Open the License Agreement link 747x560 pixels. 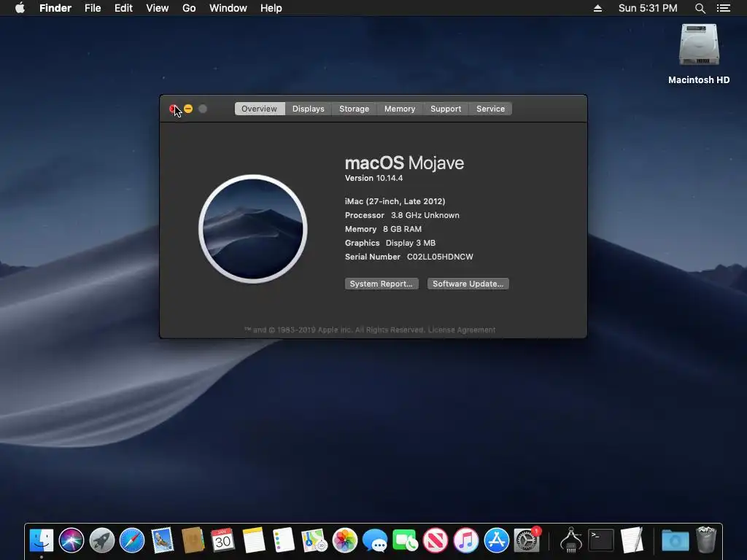coord(462,330)
